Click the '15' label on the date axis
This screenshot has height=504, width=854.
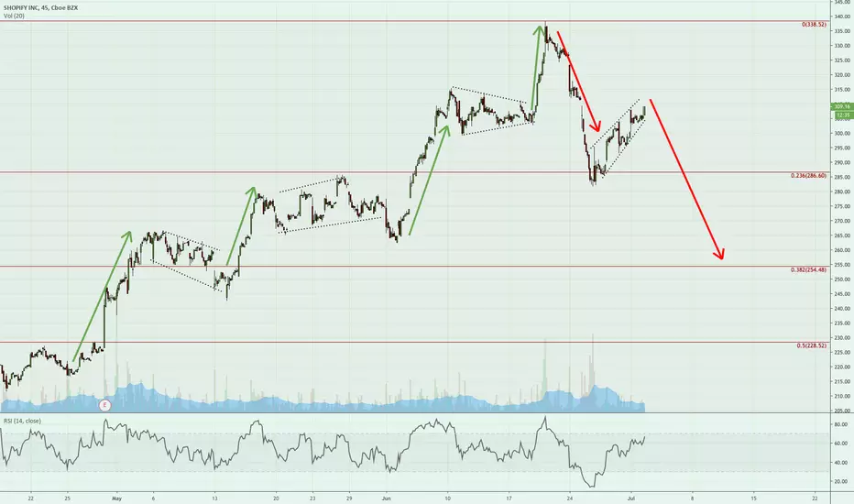754,498
